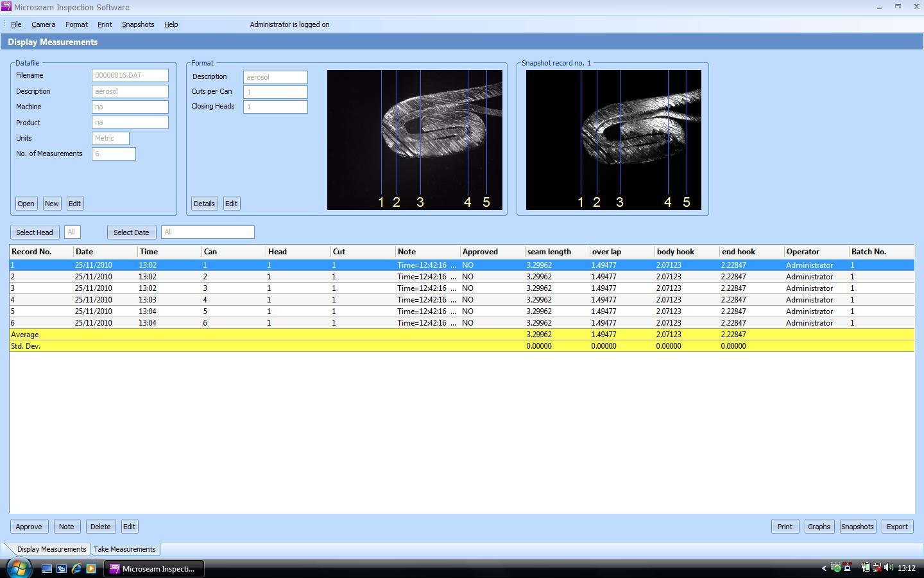This screenshot has height=578, width=924.
Task: Click the Export button
Action: click(897, 527)
